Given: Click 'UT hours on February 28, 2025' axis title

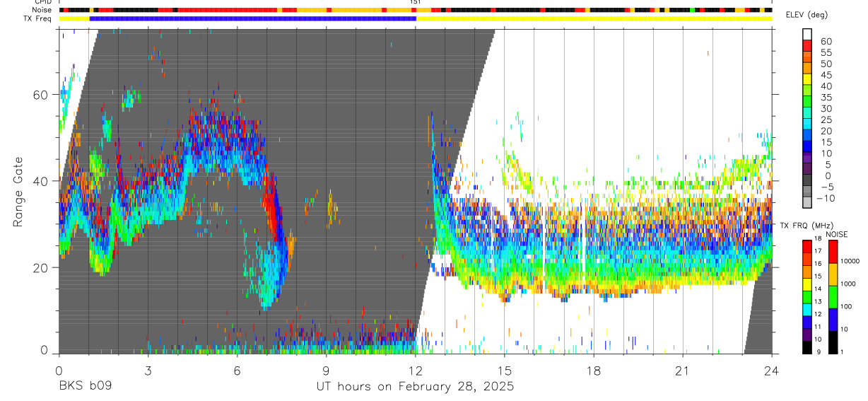Looking at the screenshot, I should 415,387.
